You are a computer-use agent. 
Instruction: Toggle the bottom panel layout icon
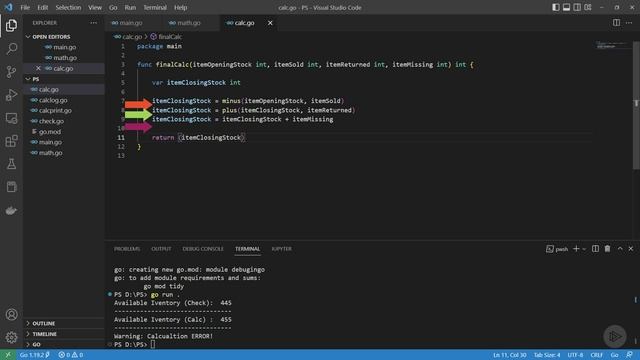click(x=567, y=7)
